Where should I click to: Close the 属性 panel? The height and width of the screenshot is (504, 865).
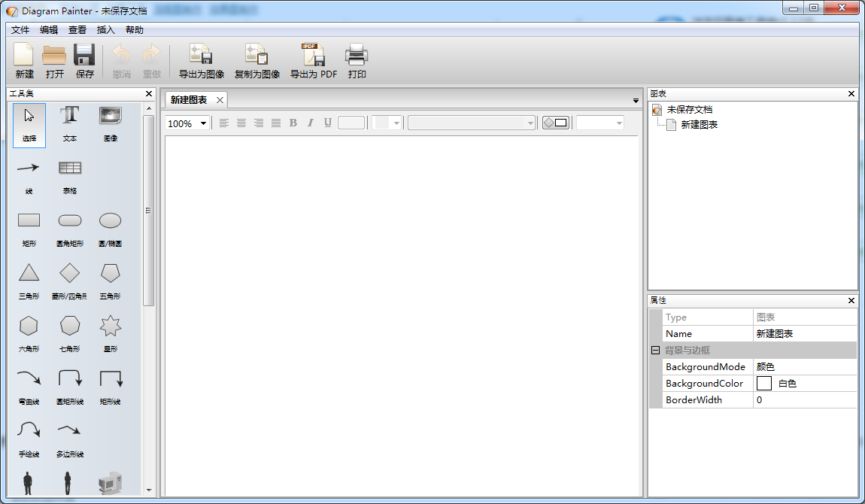(851, 301)
